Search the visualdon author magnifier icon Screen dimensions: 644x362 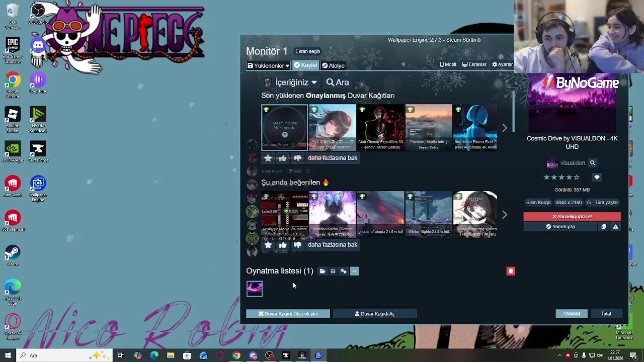coord(593,163)
